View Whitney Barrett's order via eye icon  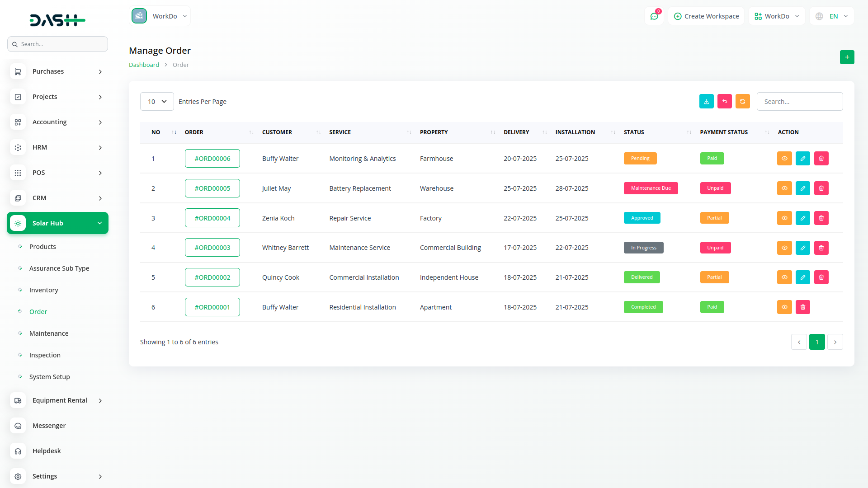click(x=784, y=248)
